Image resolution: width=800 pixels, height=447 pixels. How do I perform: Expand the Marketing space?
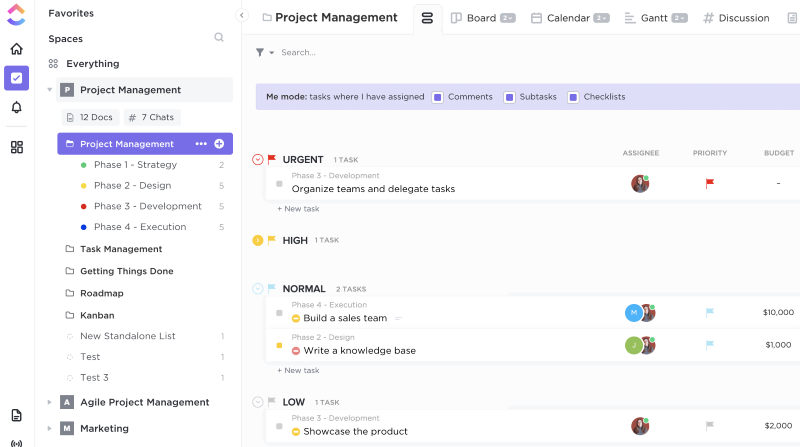click(x=50, y=428)
